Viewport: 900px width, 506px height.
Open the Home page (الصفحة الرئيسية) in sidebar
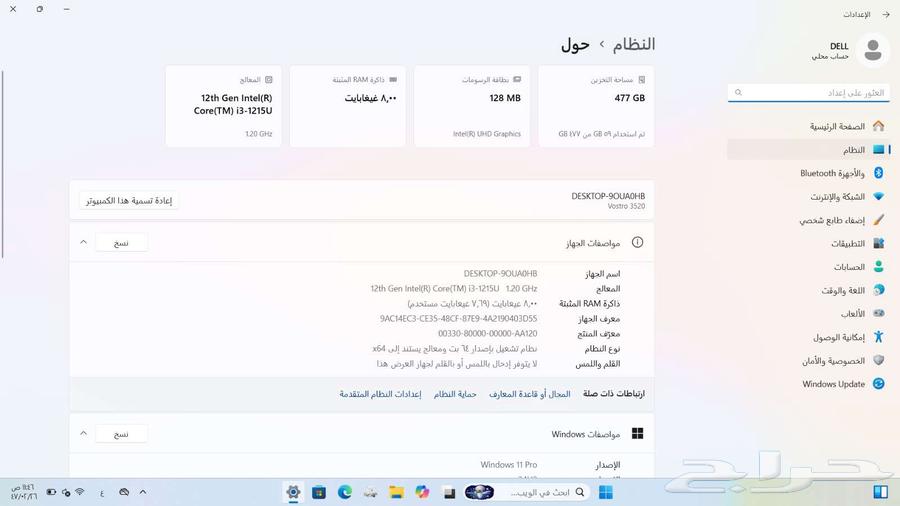coord(809,126)
